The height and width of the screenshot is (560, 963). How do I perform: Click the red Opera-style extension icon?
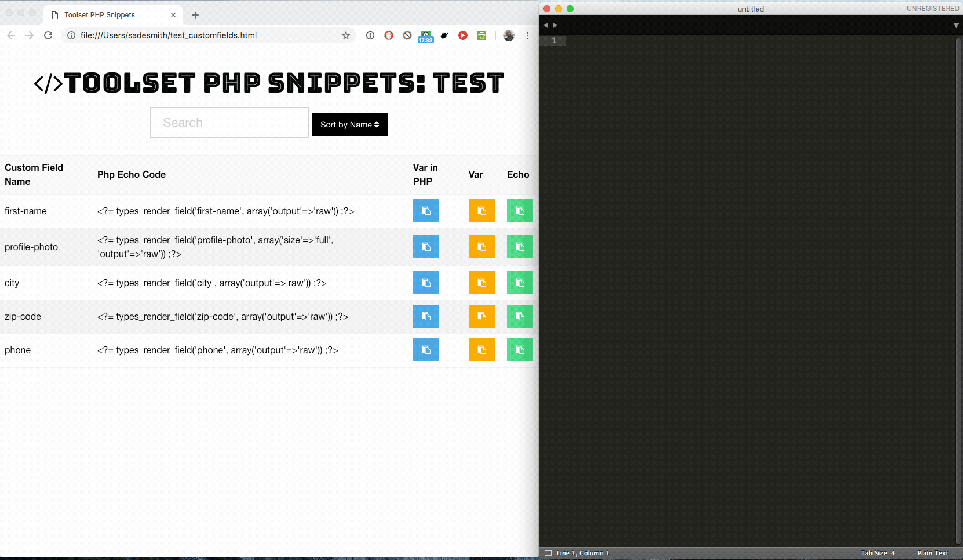(389, 35)
